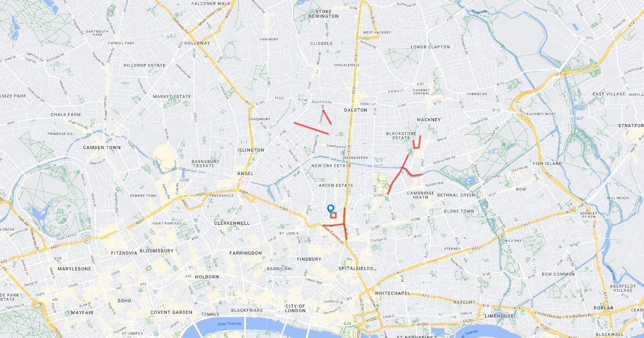
Task: Click the Whitechapel district label
Action: coord(392,293)
